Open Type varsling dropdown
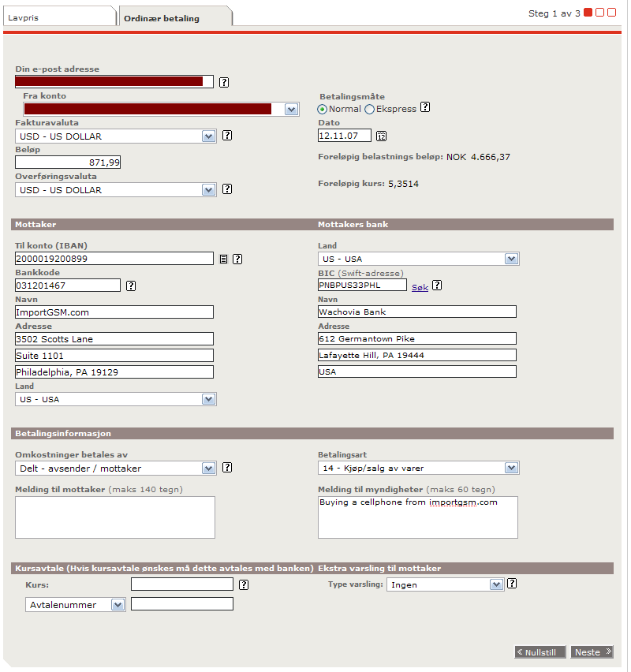Viewport: 631px width, 672px height. pos(496,584)
